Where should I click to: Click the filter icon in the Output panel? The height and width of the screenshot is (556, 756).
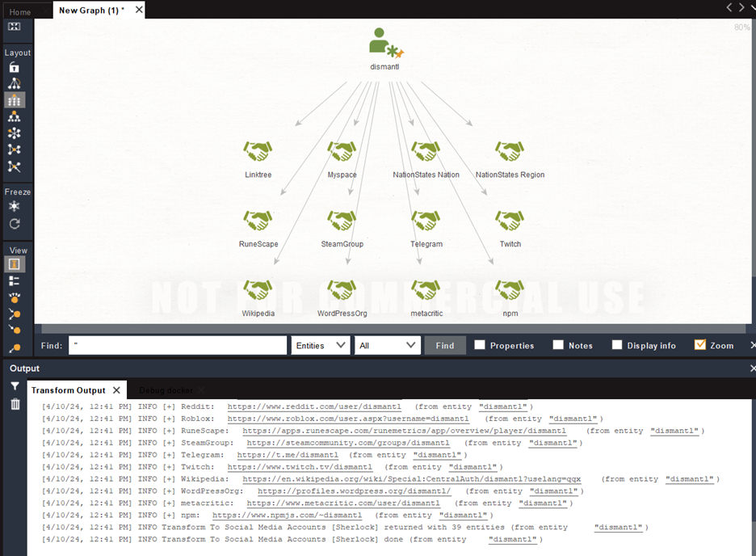pyautogui.click(x=14, y=385)
